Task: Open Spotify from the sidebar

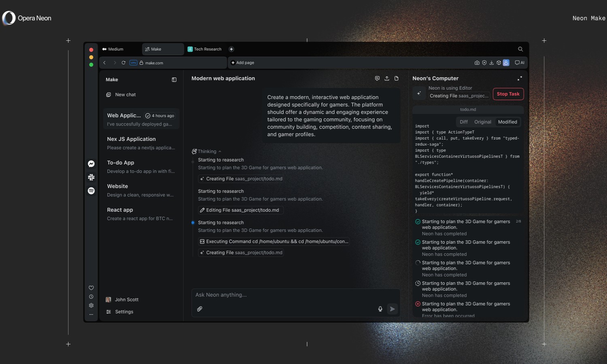Action: coord(91,190)
